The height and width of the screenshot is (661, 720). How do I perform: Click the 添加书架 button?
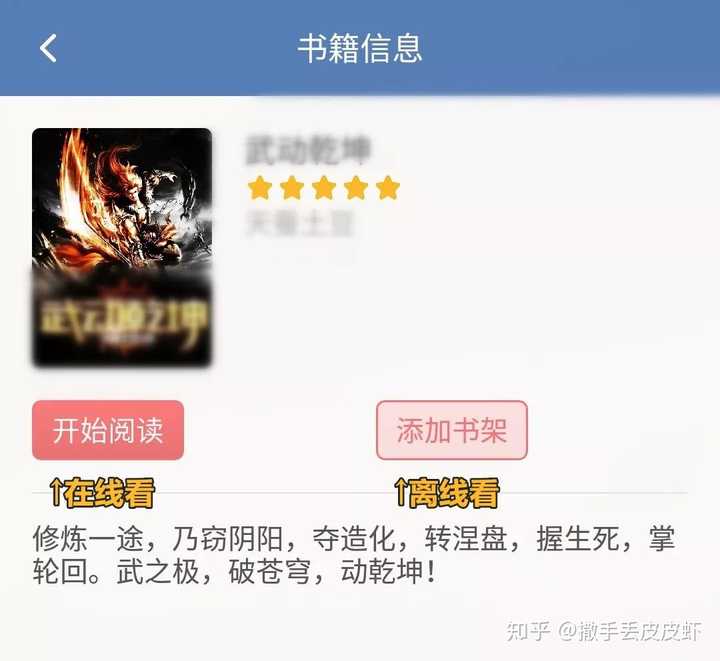point(452,430)
